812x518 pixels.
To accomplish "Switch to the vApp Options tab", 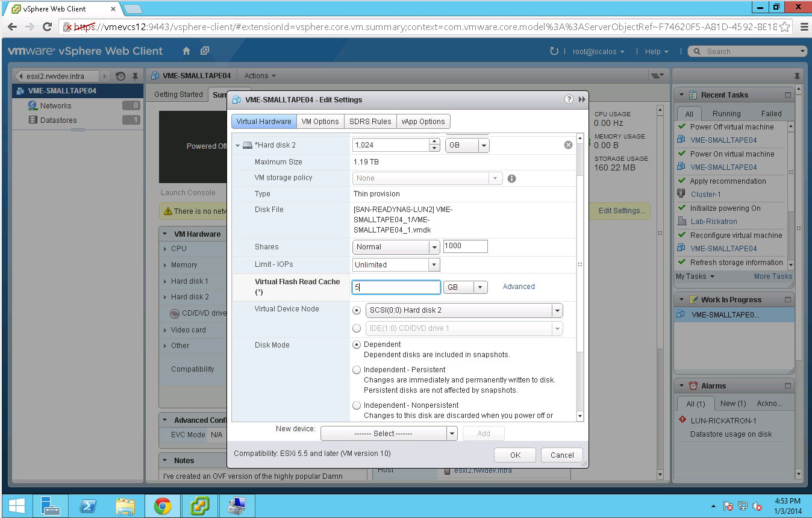I will pyautogui.click(x=423, y=121).
